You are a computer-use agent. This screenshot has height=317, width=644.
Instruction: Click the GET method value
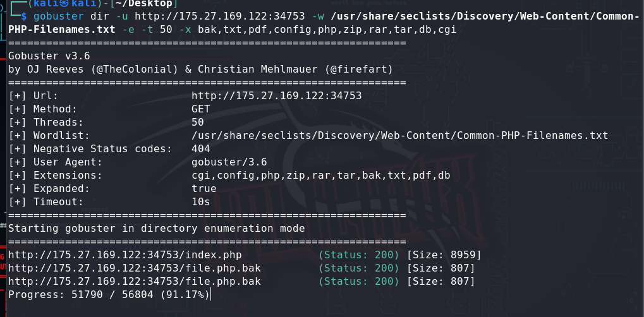coord(200,109)
